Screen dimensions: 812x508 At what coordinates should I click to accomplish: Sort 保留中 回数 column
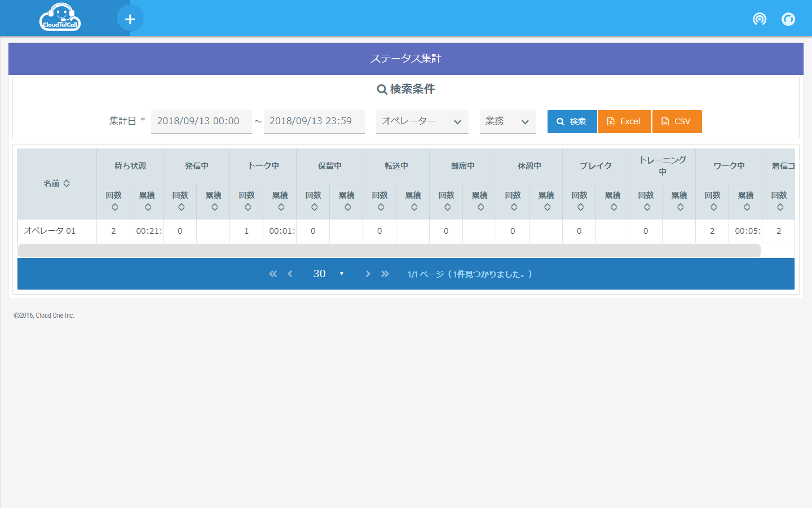click(x=313, y=201)
